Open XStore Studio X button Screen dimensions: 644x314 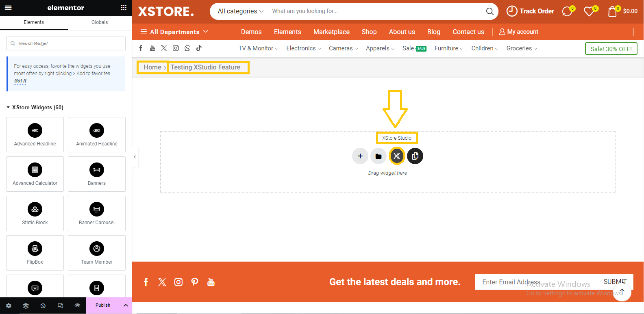pos(397,156)
